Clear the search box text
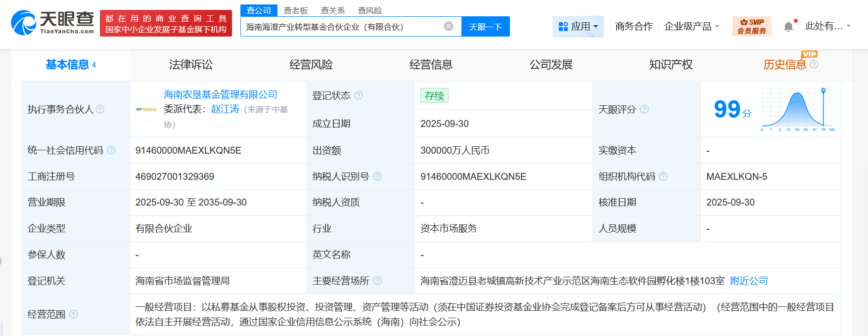Viewport: 868px width, 336px height. 448,26
